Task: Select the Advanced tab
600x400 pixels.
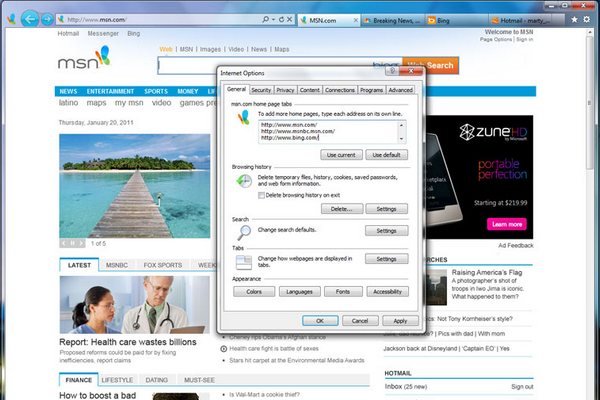Action: pyautogui.click(x=400, y=90)
